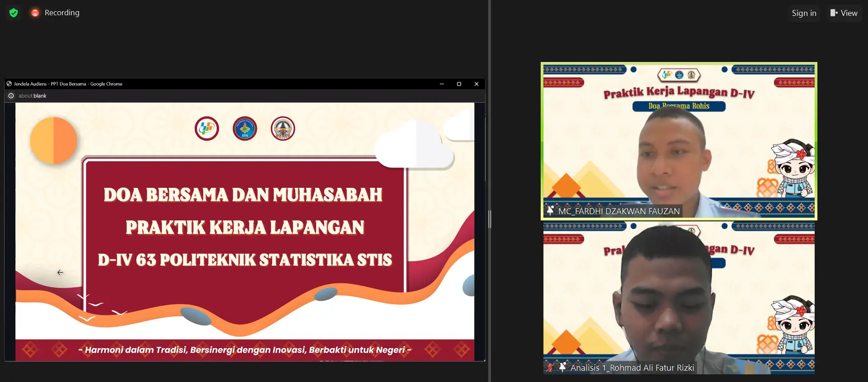Image resolution: width=868 pixels, height=382 pixels.
Task: Click the pin icon on Analisis 1 tile
Action: [x=562, y=368]
